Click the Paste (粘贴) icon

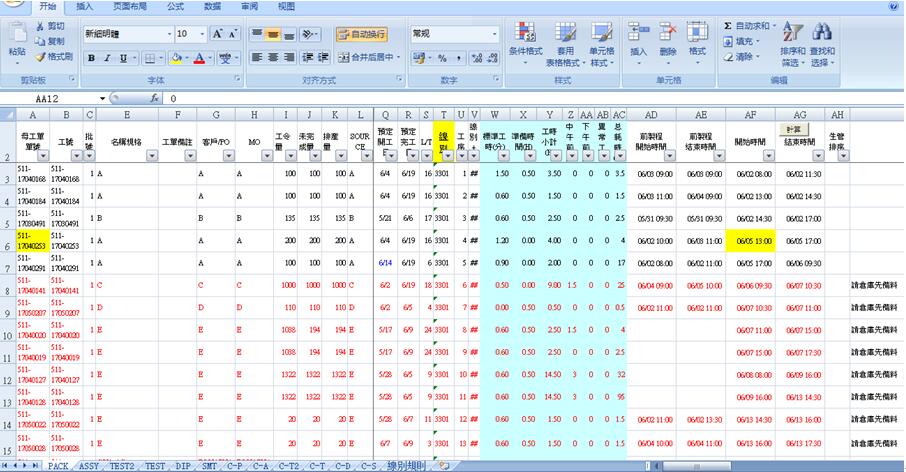(17, 34)
